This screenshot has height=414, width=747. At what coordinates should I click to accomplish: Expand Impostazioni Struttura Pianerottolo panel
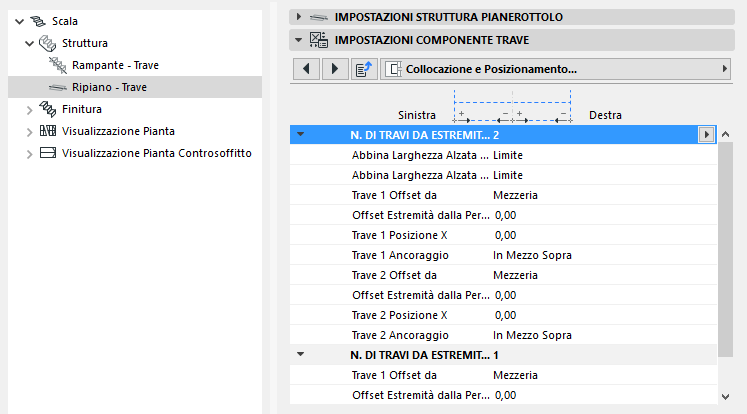click(298, 17)
